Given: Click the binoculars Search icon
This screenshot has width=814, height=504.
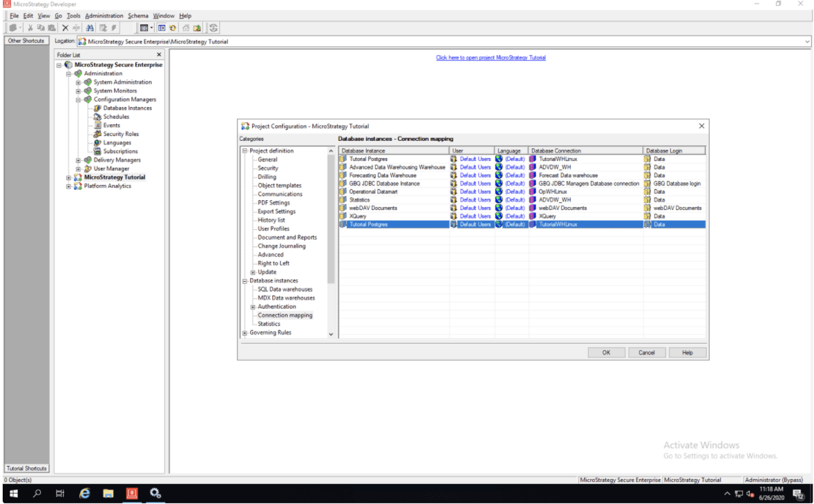Looking at the screenshot, I should pos(91,28).
